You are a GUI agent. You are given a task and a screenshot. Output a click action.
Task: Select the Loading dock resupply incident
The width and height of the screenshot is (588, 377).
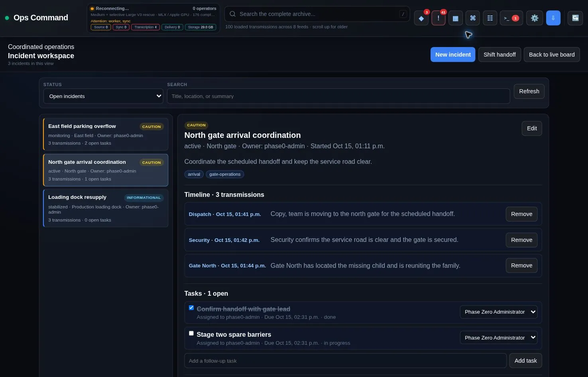tap(106, 208)
